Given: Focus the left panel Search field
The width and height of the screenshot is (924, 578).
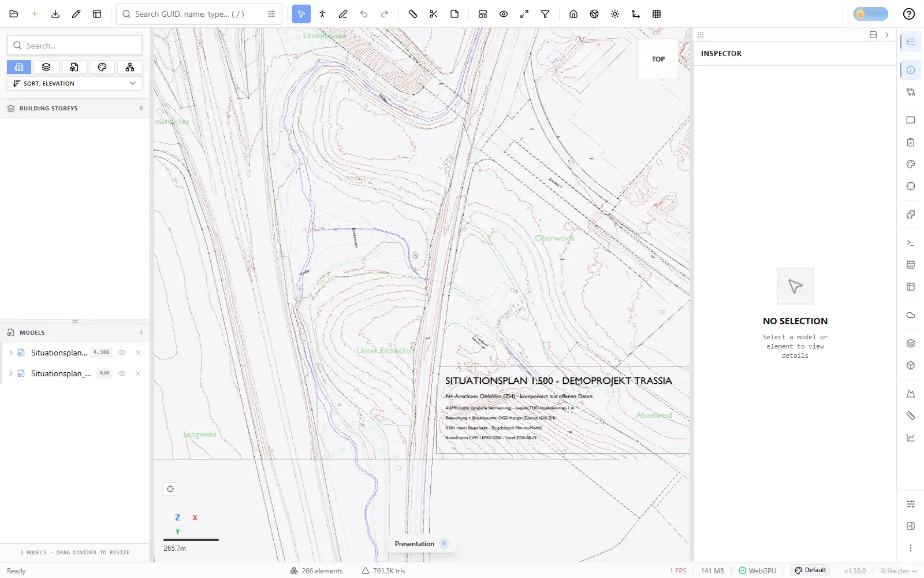Looking at the screenshot, I should 74,45.
